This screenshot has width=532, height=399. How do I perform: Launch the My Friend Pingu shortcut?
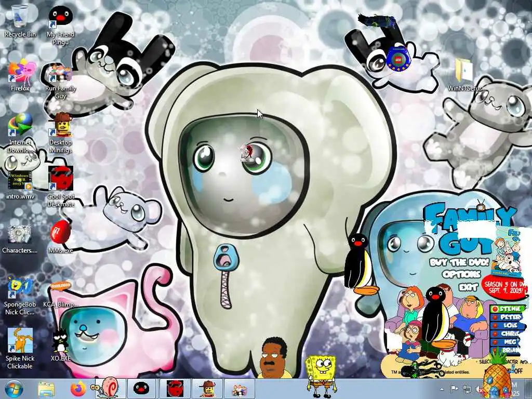[x=60, y=25]
